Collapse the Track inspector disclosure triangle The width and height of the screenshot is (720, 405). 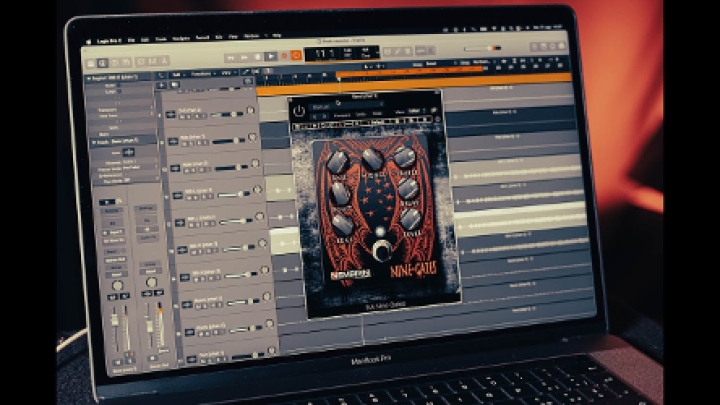tap(94, 142)
